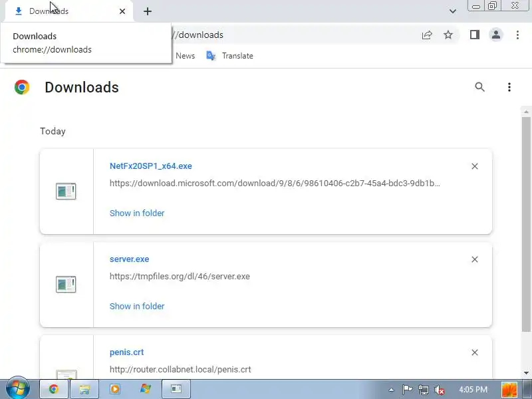532x399 pixels.
Task: Click the orange tray icon beside clock
Action: pyautogui.click(x=509, y=390)
